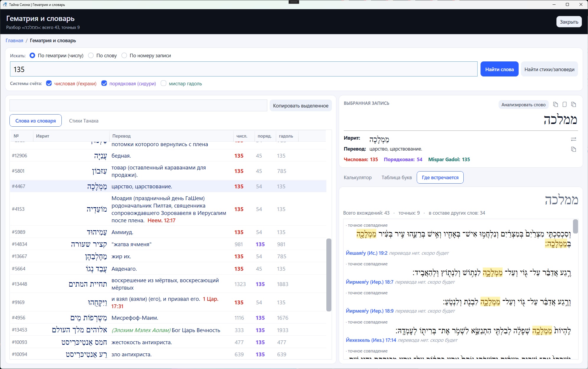Select the Где встречается tab
This screenshot has height=369, width=588.
click(440, 177)
